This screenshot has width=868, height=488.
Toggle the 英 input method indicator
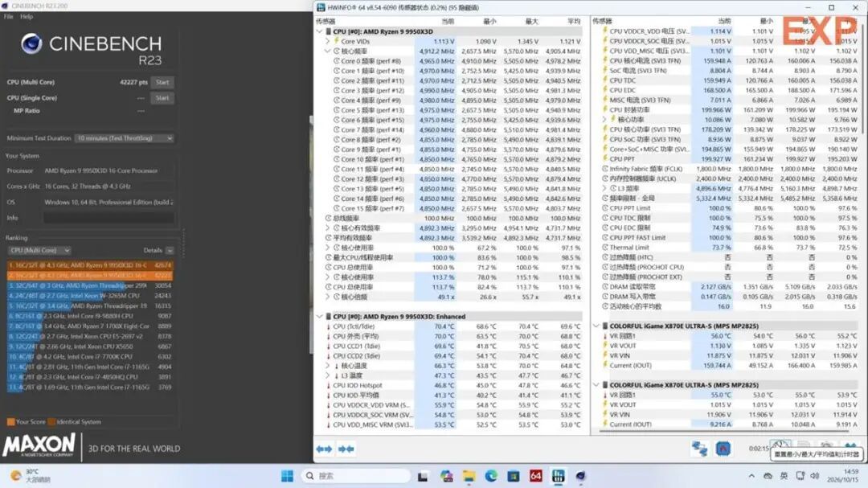[x=784, y=476]
